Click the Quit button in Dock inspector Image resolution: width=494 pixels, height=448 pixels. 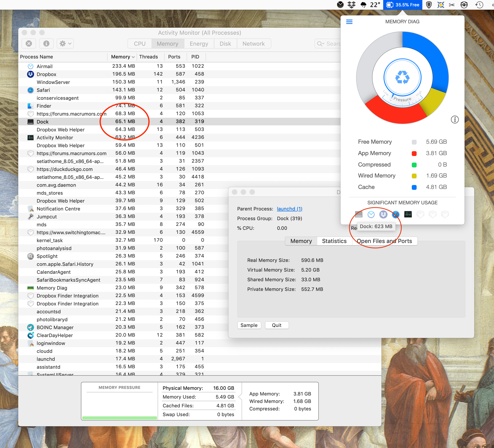coord(277,325)
